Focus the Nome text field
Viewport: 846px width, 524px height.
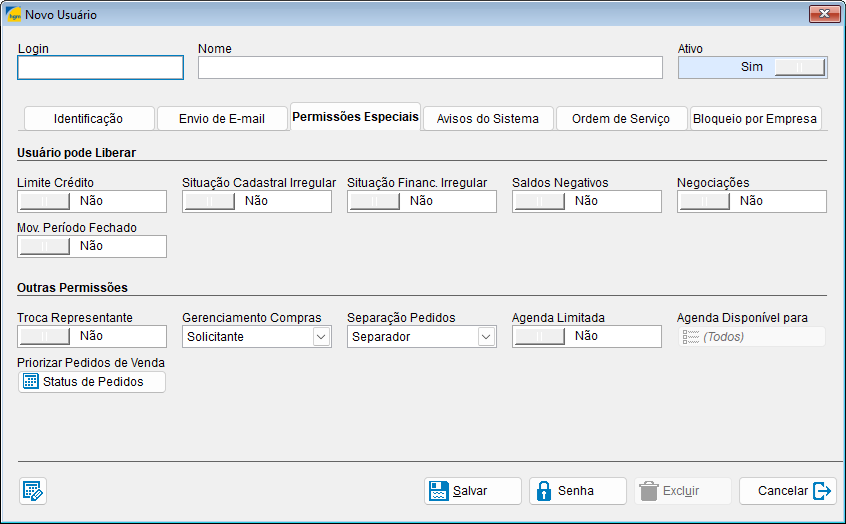pos(430,67)
